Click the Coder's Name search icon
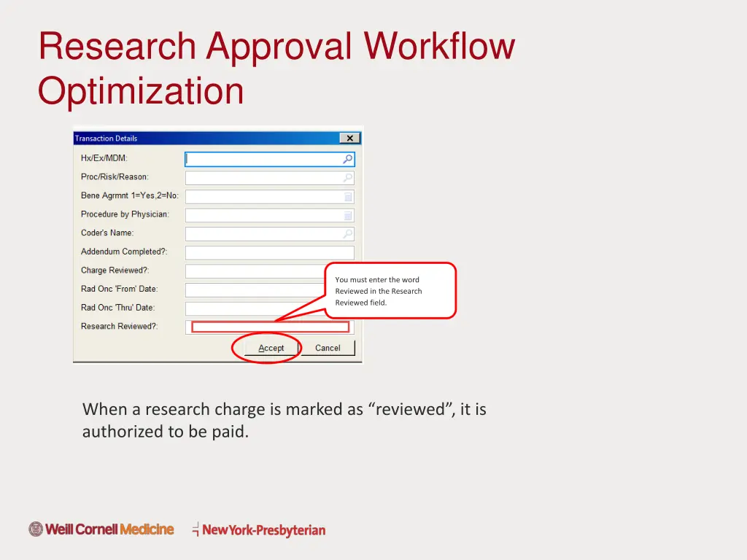The height and width of the screenshot is (560, 747). coord(348,234)
